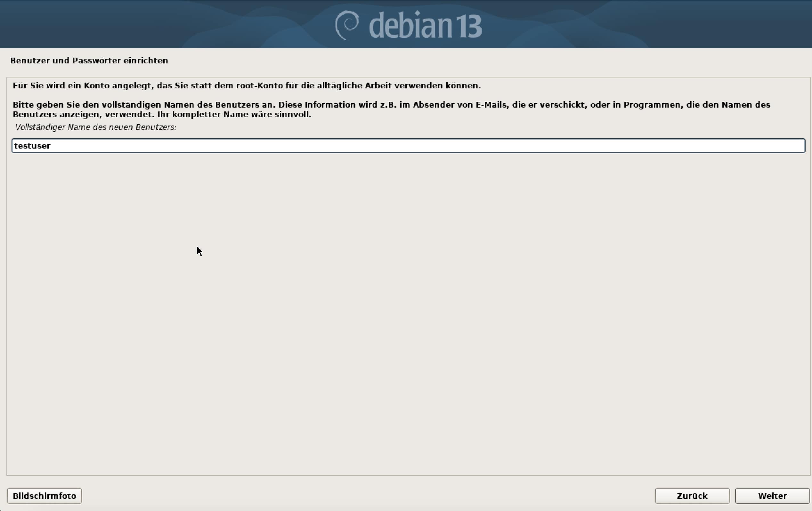This screenshot has width=812, height=511.
Task: Go back using the Zurück button
Action: (x=692, y=496)
